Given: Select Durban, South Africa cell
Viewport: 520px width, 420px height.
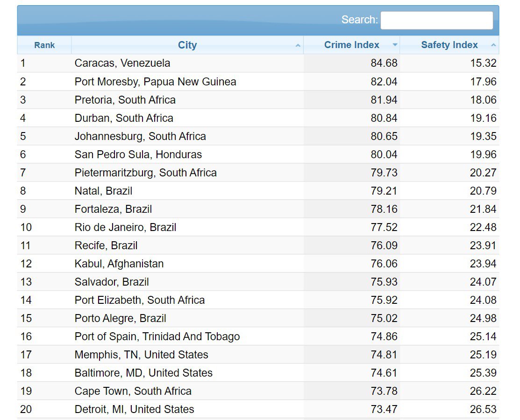Looking at the screenshot, I should click(187, 118).
